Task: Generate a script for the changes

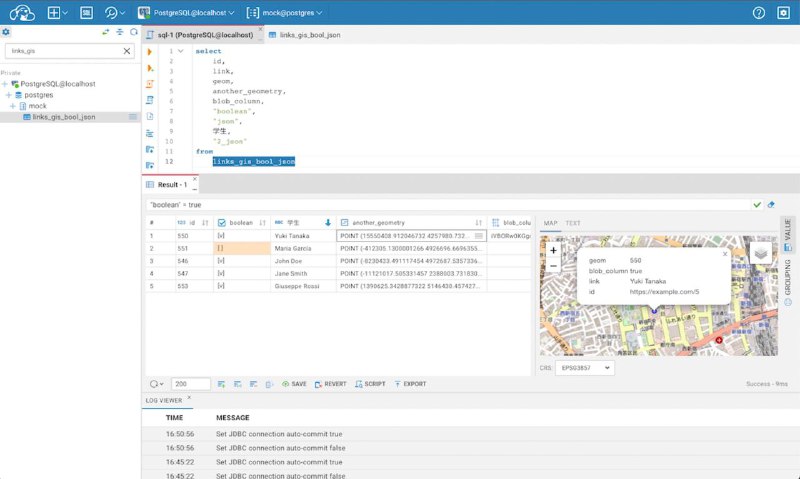Action: [x=370, y=384]
